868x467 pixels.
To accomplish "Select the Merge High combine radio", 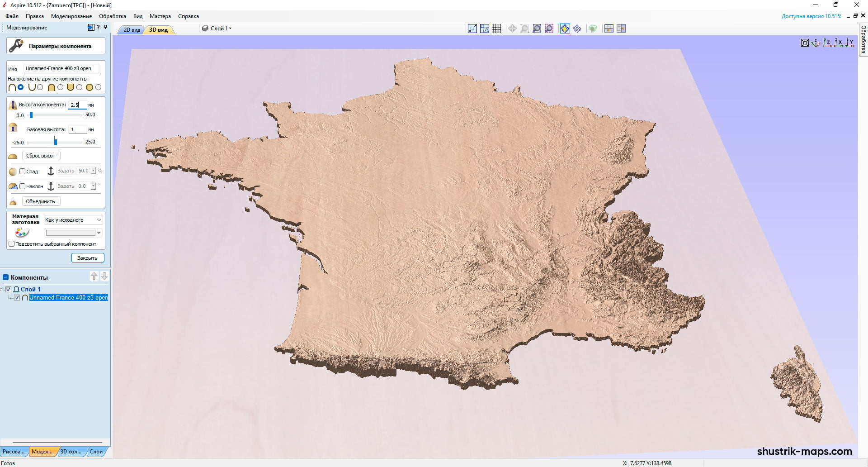I will coord(60,87).
